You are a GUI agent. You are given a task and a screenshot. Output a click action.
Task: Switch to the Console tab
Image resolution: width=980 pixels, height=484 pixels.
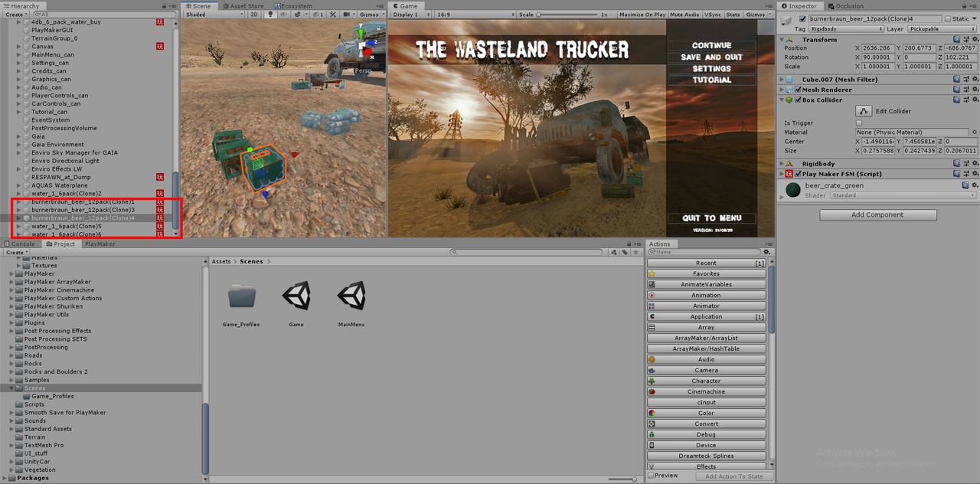coord(19,244)
